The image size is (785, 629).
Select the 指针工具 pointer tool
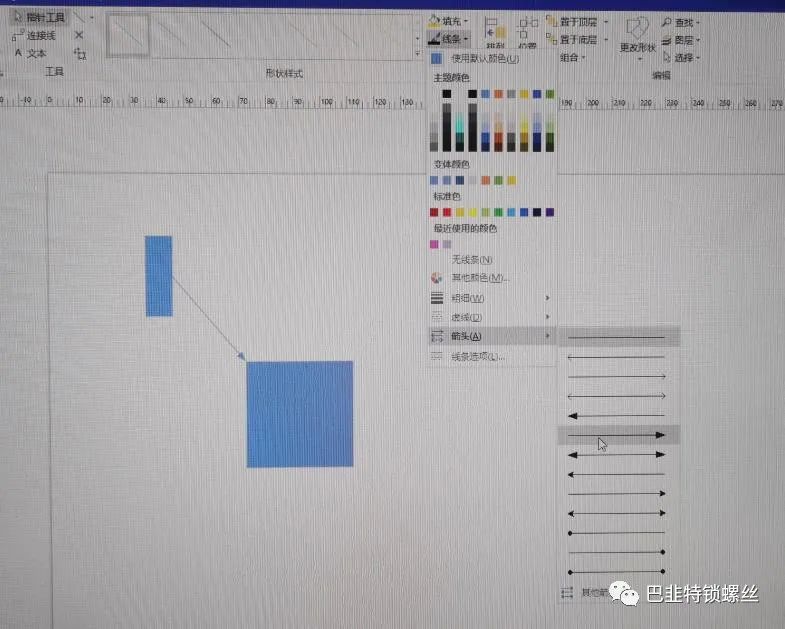39,18
